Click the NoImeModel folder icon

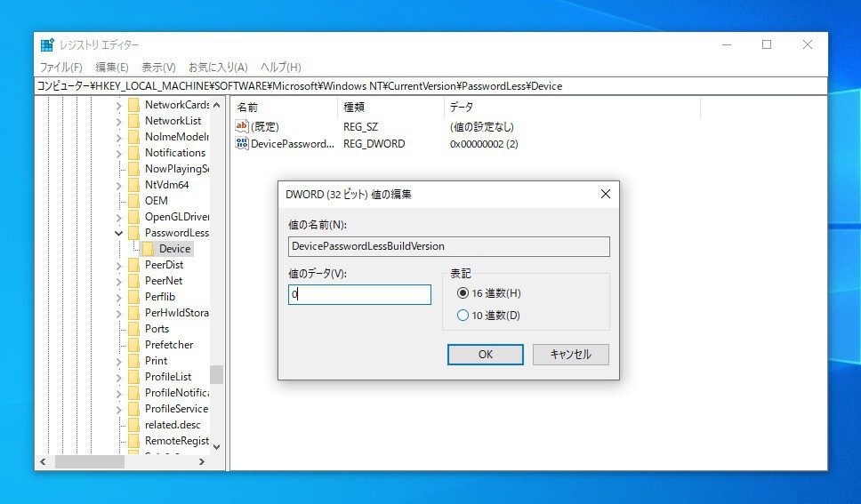pyautogui.click(x=134, y=137)
